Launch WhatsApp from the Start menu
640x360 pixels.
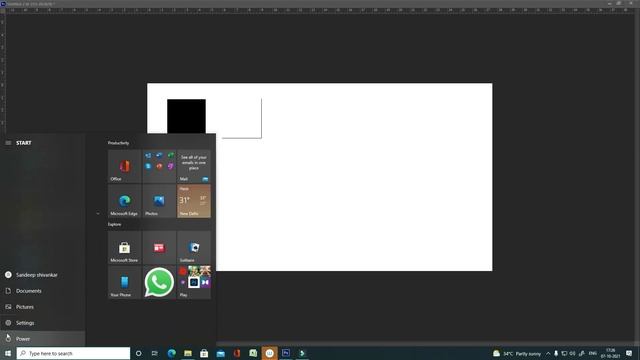click(x=159, y=282)
